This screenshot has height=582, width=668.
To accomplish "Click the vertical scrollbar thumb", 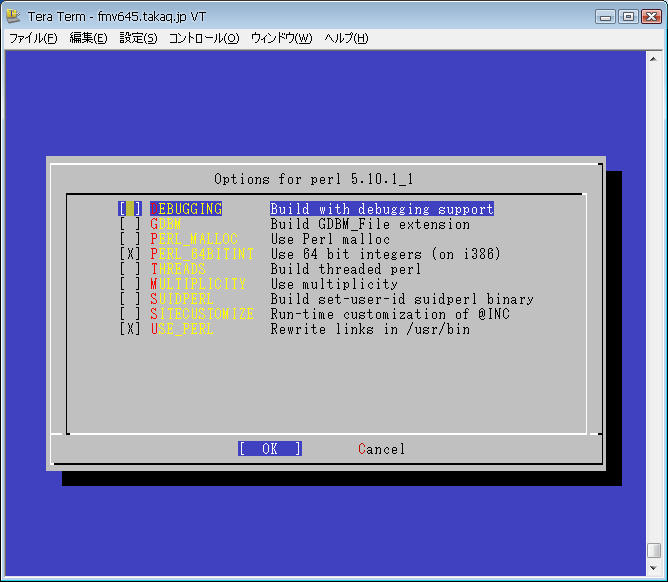I will coord(654,550).
